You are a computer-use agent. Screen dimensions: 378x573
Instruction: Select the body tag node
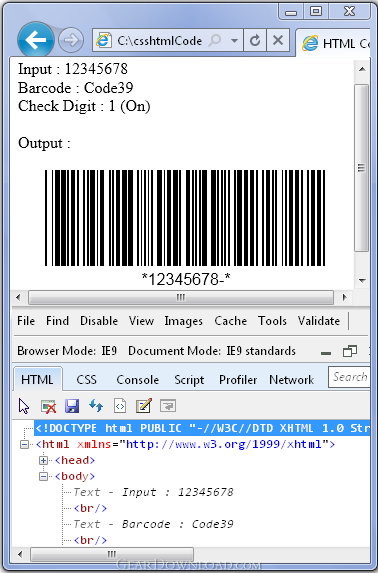pyautogui.click(x=75, y=477)
